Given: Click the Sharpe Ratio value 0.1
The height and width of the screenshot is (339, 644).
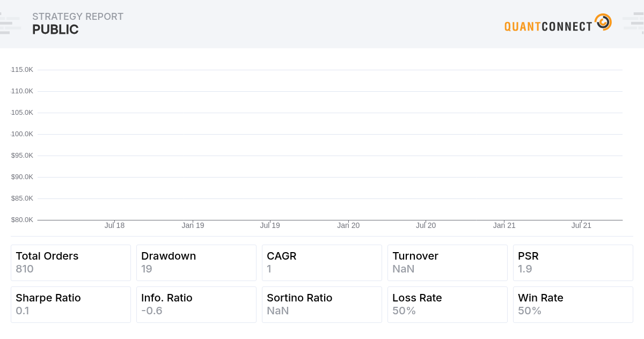Looking at the screenshot, I should (x=23, y=311).
